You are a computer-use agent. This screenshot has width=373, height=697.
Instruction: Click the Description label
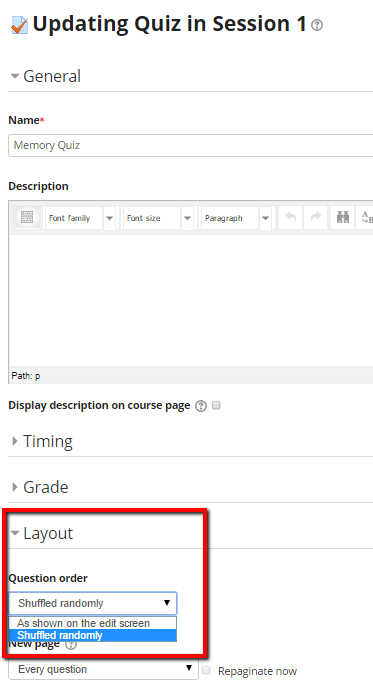(x=38, y=186)
